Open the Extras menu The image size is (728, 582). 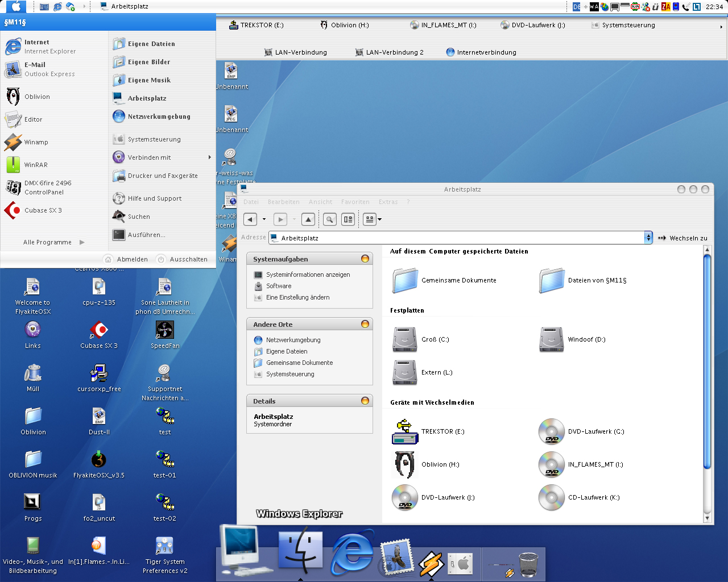point(388,202)
